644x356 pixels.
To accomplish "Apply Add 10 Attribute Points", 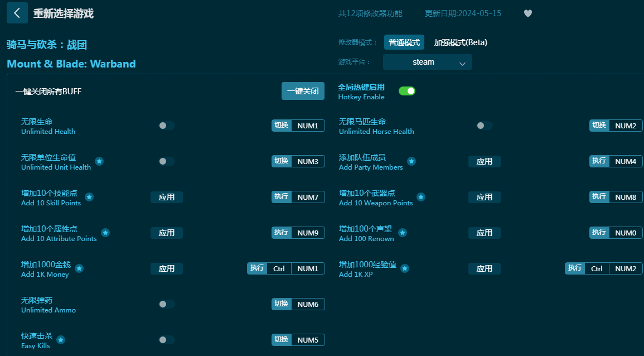I will pos(167,233).
